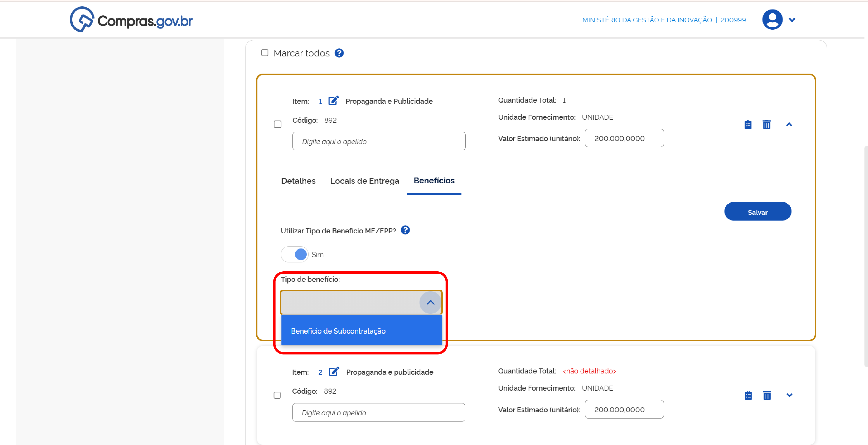Open the user profile avatar
The width and height of the screenshot is (868, 445).
(x=772, y=20)
